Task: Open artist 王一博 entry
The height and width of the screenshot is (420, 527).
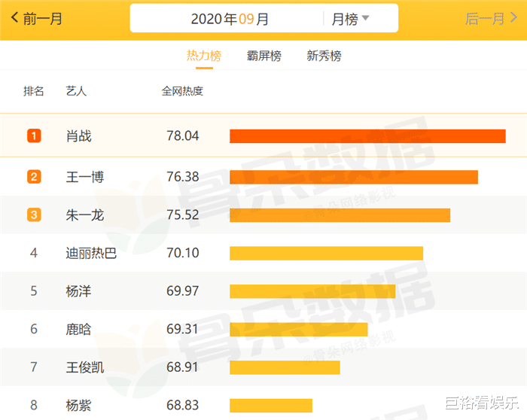Action: pyautogui.click(x=85, y=177)
